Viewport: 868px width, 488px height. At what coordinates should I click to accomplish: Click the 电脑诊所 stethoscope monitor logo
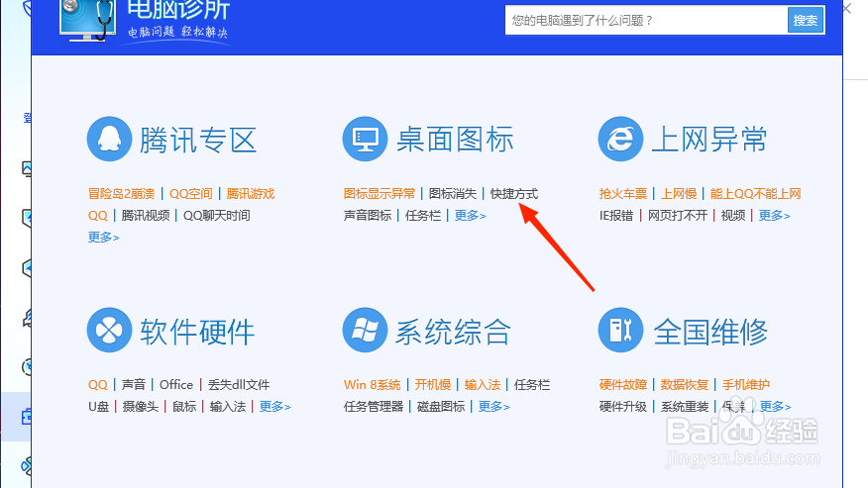(x=88, y=20)
